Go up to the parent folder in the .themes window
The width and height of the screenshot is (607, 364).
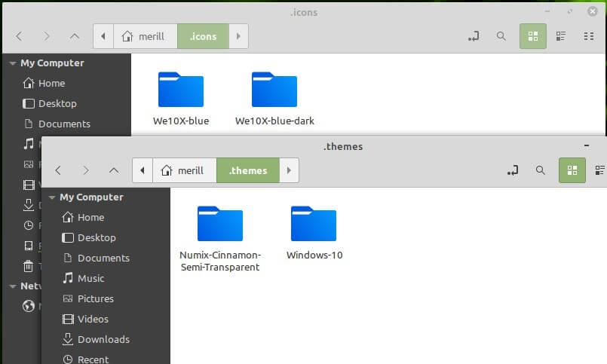click(113, 170)
